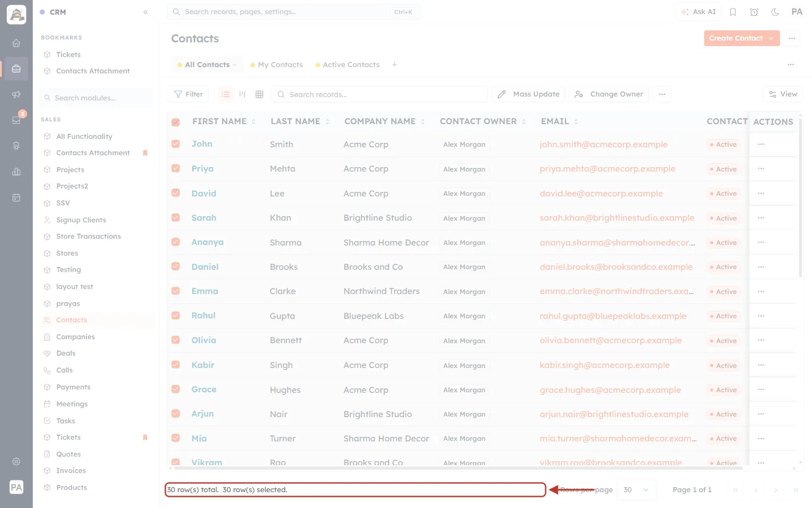812x508 pixels.
Task: Focus the Search modules field
Action: pos(96,98)
